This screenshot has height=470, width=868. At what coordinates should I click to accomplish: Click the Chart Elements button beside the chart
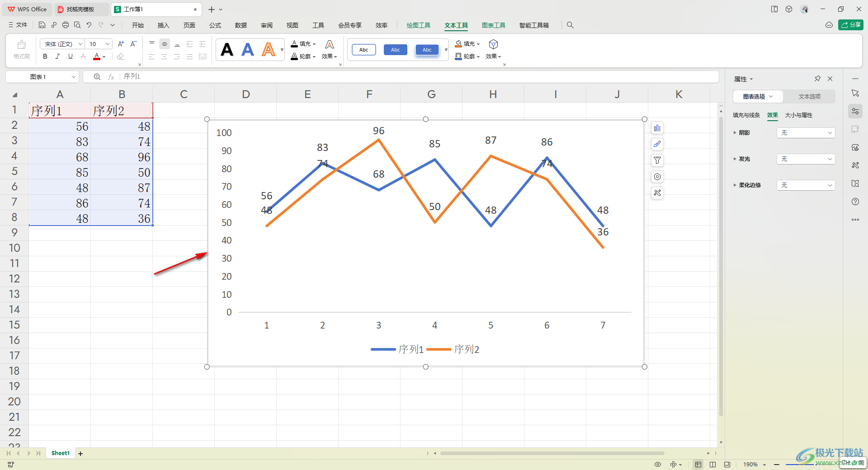[x=657, y=128]
